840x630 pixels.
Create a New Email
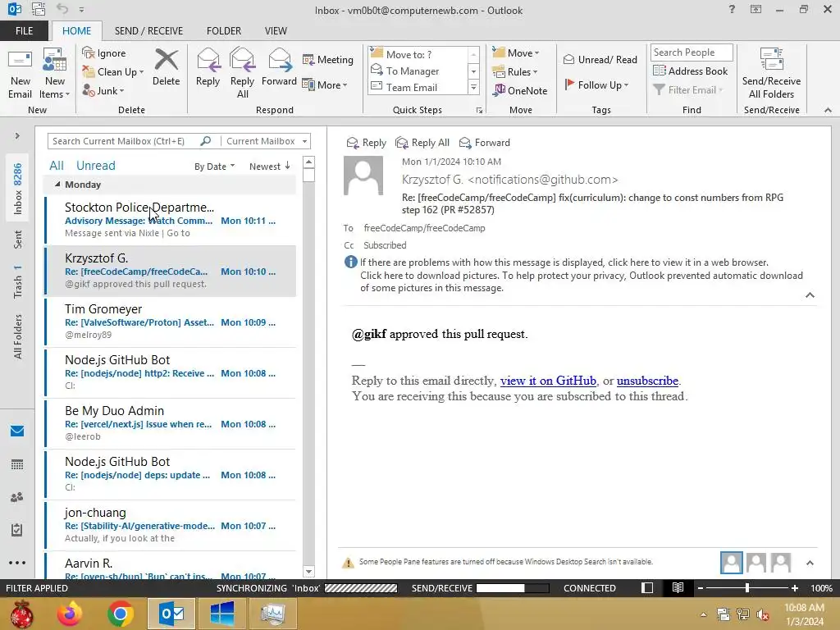[20, 73]
